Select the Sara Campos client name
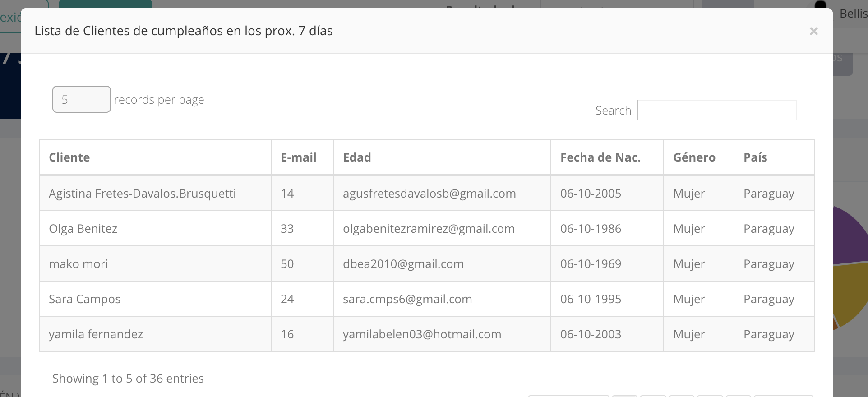 click(x=85, y=299)
